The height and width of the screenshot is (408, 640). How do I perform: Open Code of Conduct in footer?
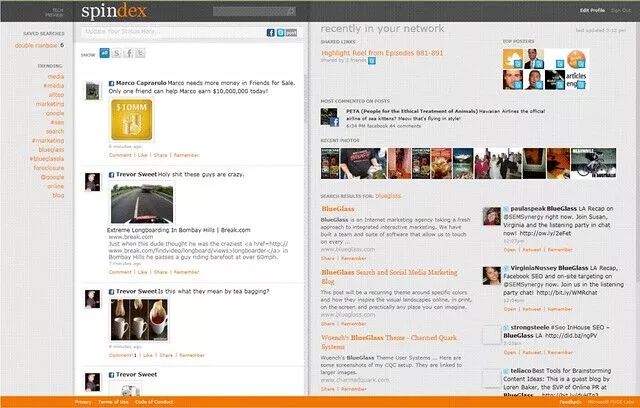154,402
